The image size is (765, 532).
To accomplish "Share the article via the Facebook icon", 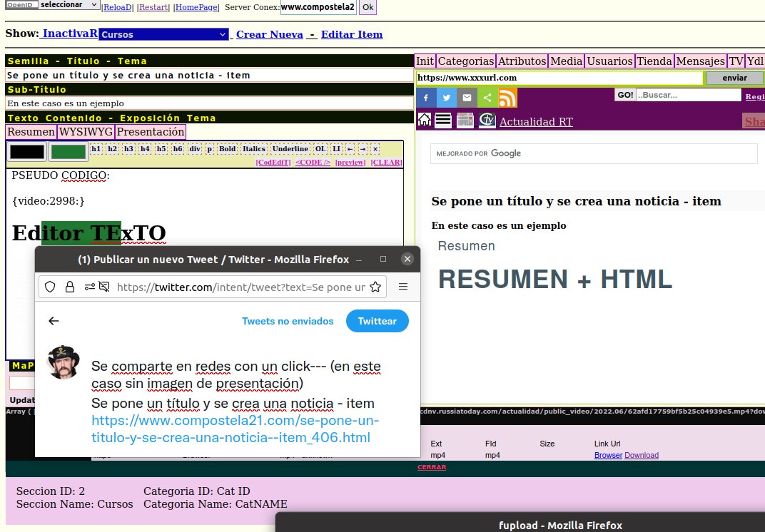I will pos(426,98).
